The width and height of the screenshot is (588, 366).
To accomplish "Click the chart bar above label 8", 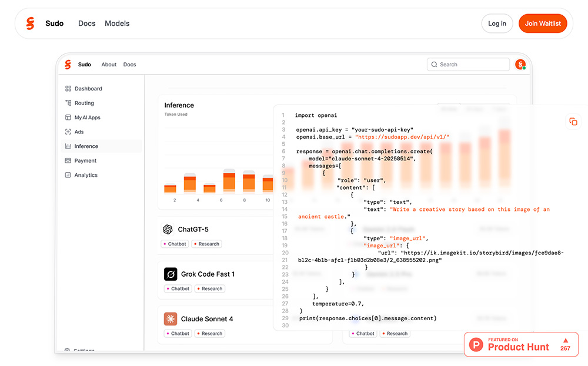I will click(249, 182).
